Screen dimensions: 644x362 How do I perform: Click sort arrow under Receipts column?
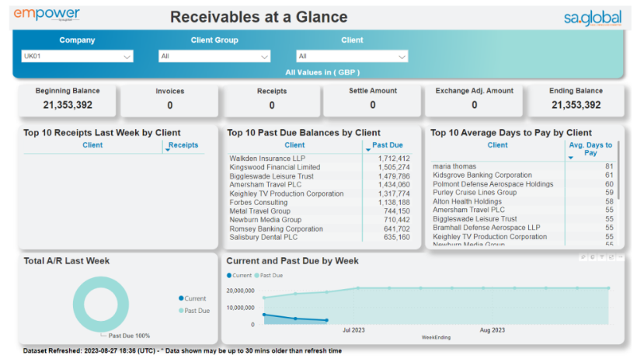[x=168, y=150]
